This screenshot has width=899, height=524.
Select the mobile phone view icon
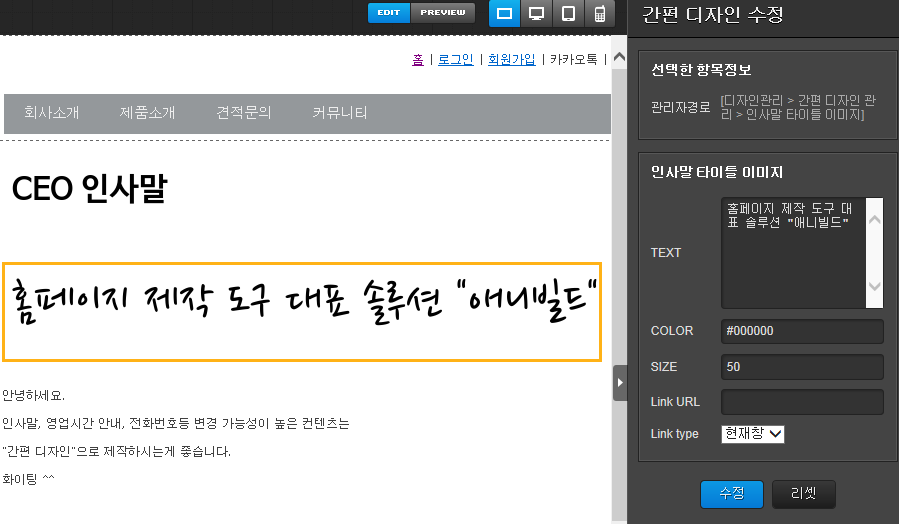click(600, 14)
